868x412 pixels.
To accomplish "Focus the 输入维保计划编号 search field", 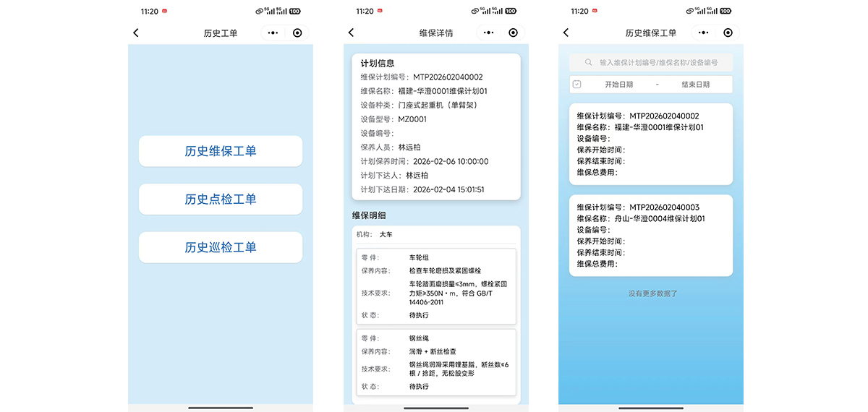I will 651,63.
